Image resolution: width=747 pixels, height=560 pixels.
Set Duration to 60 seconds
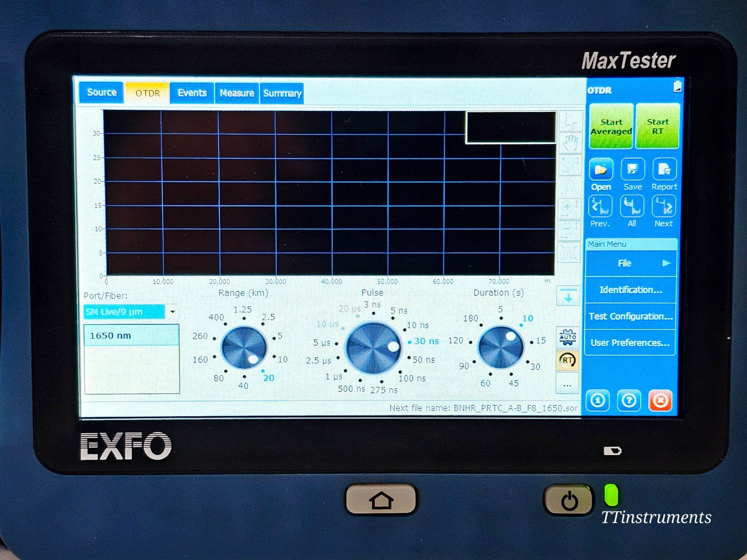click(486, 383)
